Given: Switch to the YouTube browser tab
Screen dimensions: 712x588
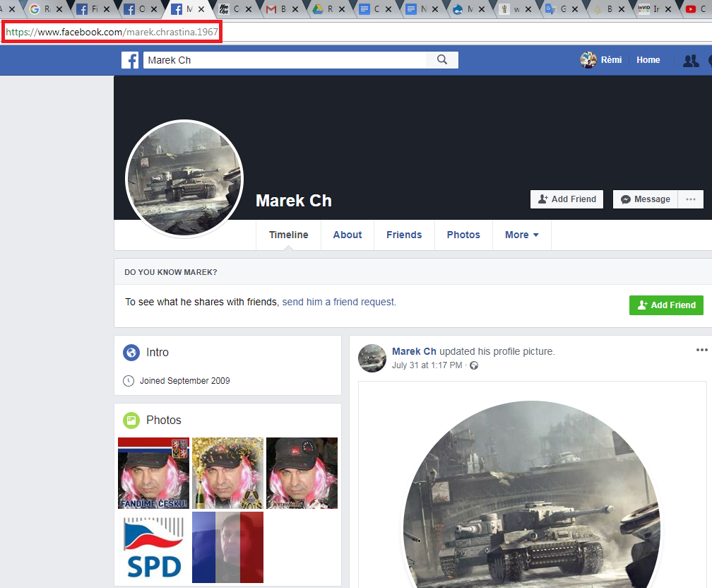Looking at the screenshot, I should [x=696, y=9].
